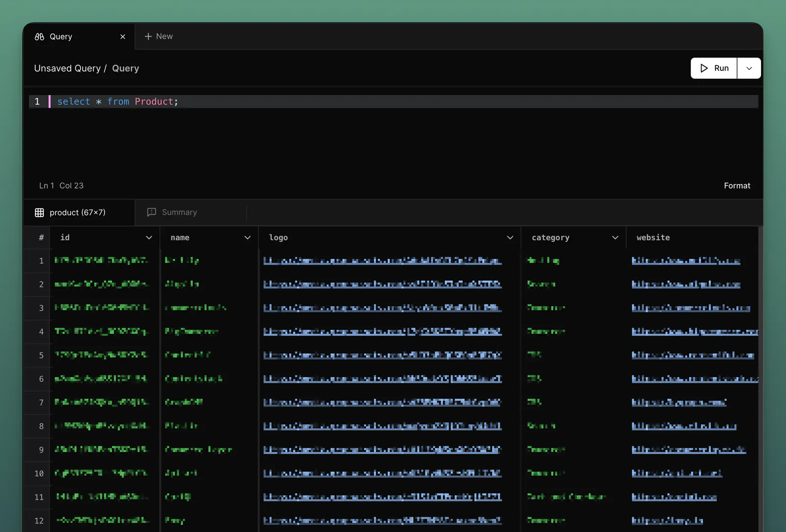The width and height of the screenshot is (786, 532).
Task: Select row number 9 in results
Action: (x=41, y=450)
